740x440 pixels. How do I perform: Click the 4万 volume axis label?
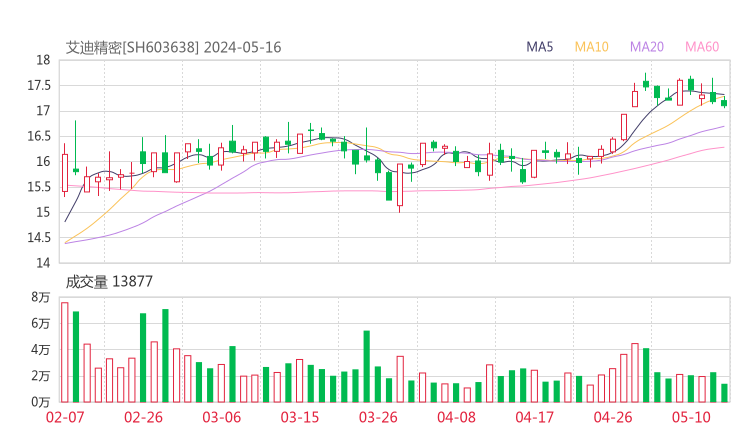coord(41,350)
